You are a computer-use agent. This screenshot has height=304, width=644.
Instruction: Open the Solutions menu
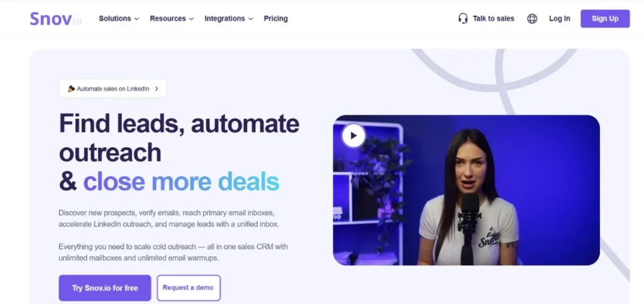(119, 18)
